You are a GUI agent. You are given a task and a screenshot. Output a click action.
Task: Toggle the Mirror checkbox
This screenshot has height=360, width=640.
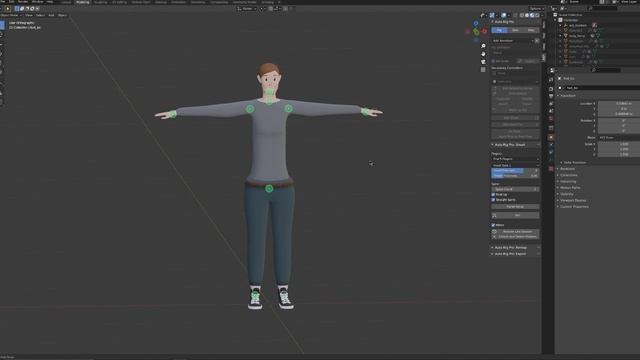point(493,225)
